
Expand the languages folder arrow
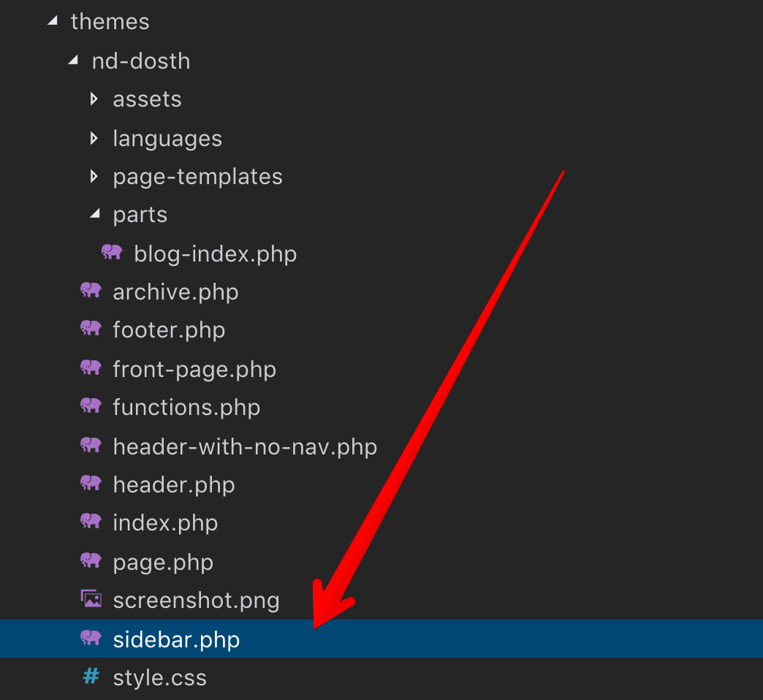[94, 137]
